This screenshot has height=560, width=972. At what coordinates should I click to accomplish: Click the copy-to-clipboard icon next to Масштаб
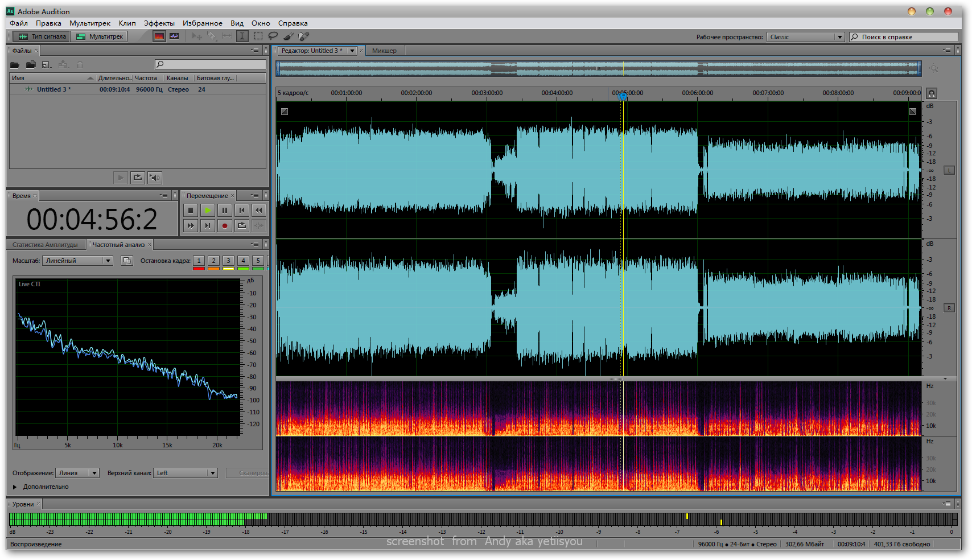(x=127, y=261)
